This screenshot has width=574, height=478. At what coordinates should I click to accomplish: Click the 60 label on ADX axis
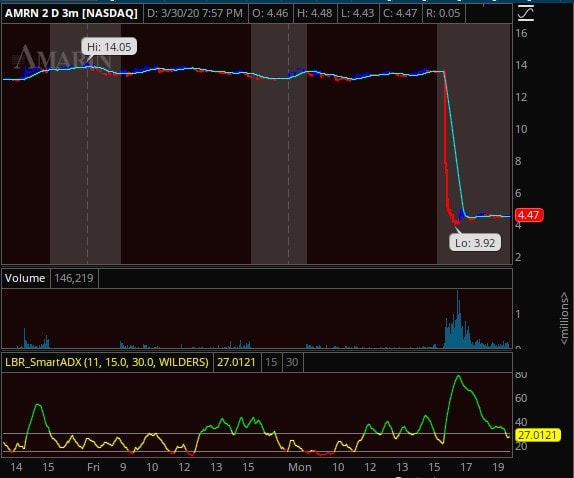[521, 398]
